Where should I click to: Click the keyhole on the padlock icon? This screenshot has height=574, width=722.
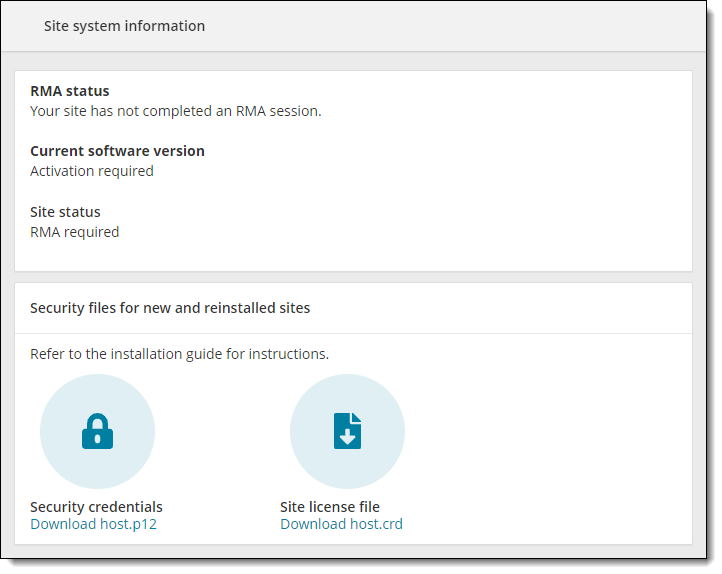(x=98, y=439)
